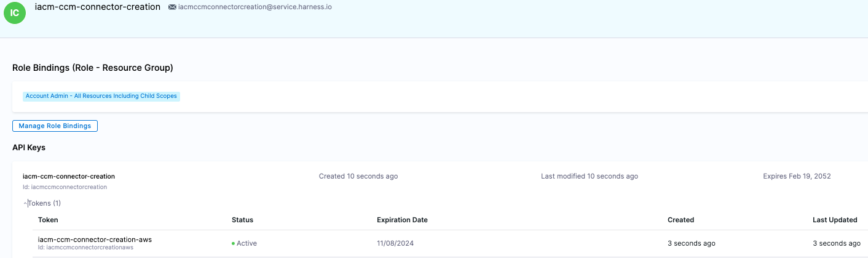Click the Role Bindings section heading
This screenshot has width=868, height=258.
[92, 68]
